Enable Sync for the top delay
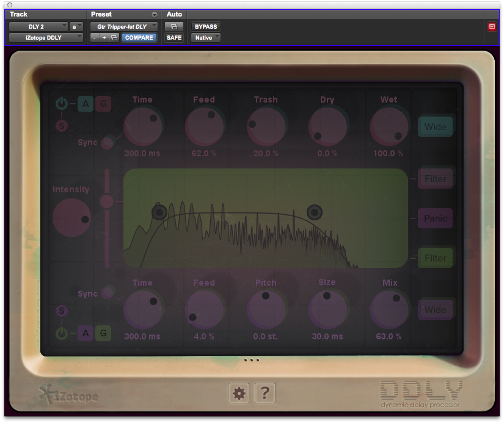 107,143
